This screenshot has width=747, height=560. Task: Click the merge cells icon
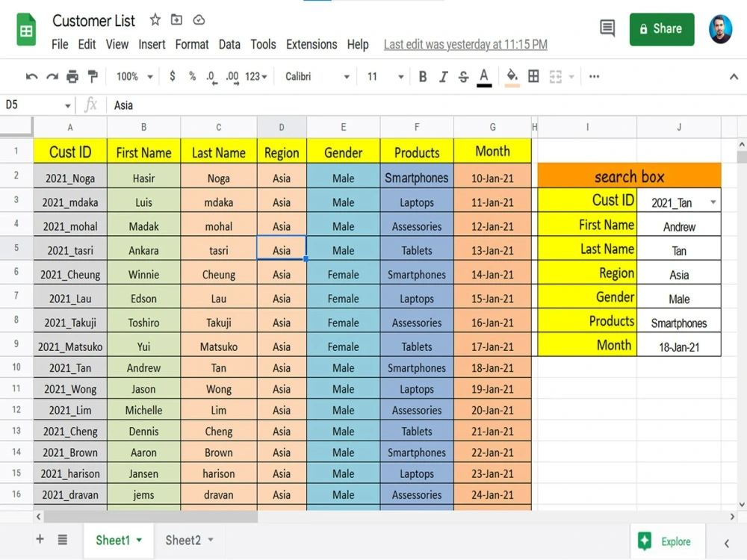click(x=556, y=76)
